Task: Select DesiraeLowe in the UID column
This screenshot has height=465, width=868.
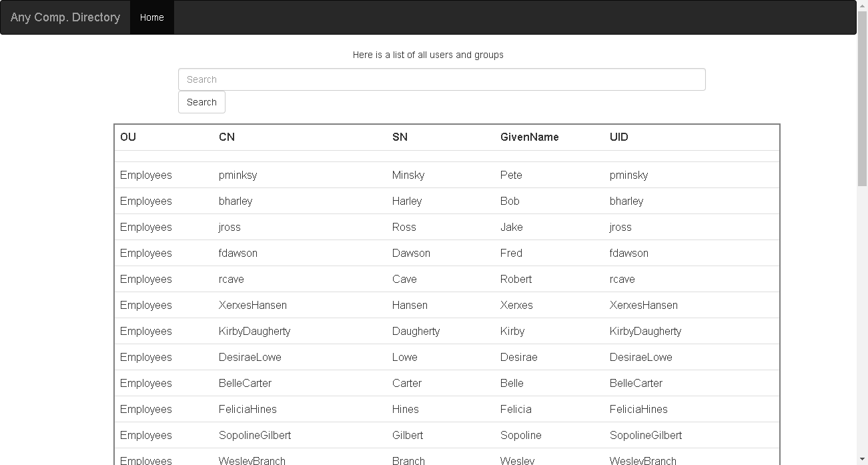Action: [641, 357]
